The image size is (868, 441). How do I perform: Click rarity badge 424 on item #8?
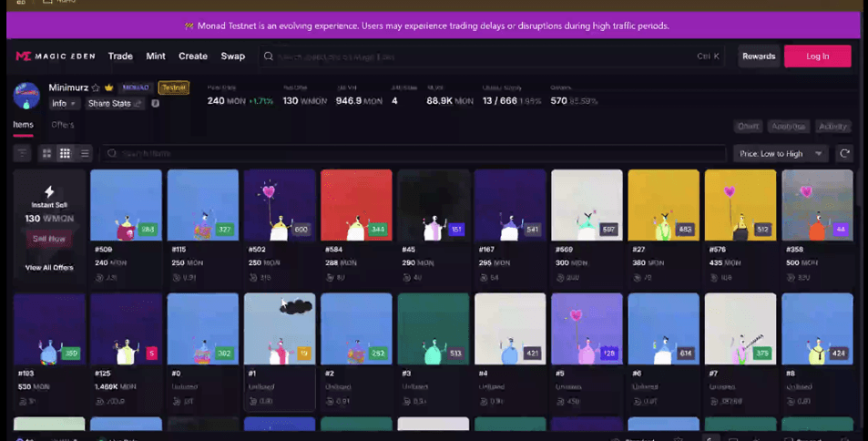839,353
